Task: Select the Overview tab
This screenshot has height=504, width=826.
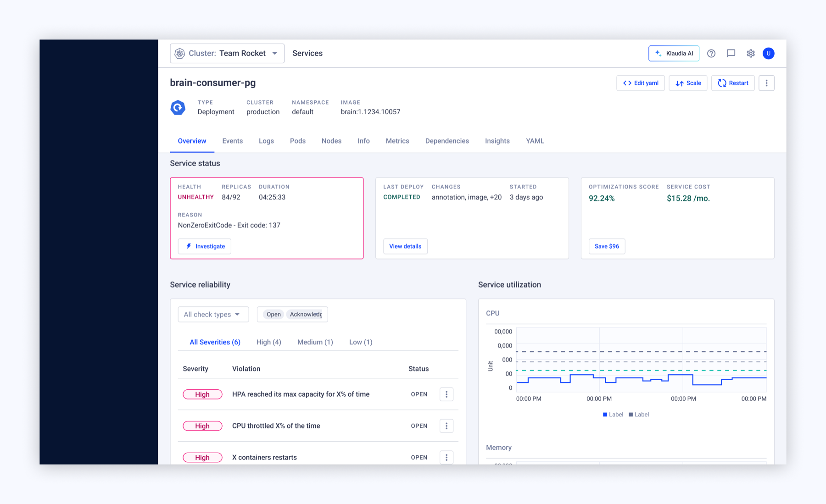Action: tap(192, 141)
